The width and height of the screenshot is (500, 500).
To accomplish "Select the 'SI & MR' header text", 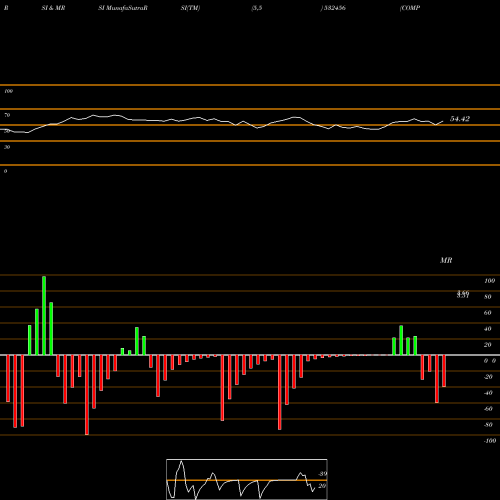I will tap(53, 8).
